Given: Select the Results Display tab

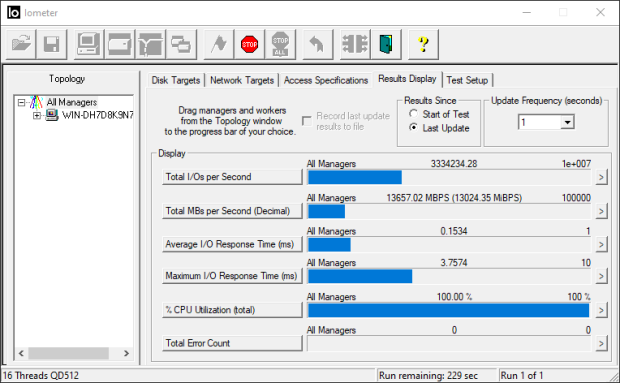Looking at the screenshot, I should click(x=407, y=79).
